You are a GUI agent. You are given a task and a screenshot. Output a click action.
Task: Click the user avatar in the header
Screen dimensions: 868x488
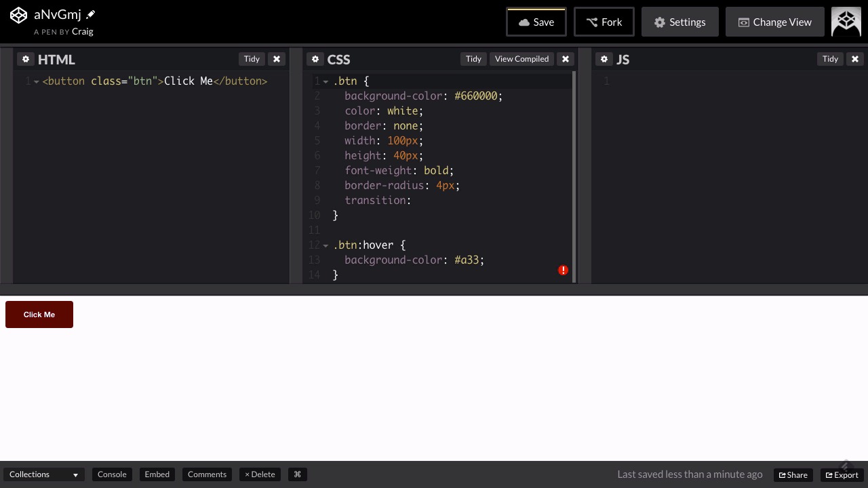846,22
